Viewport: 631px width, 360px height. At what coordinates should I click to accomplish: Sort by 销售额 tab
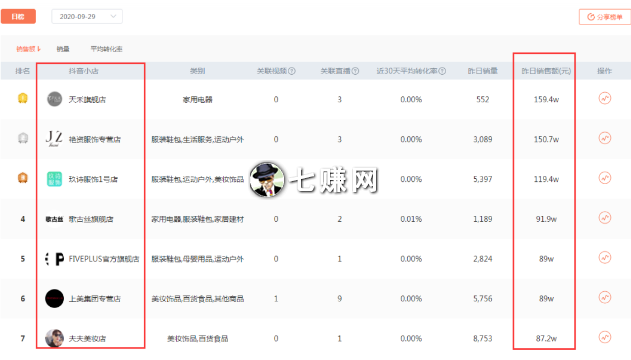pyautogui.click(x=28, y=49)
